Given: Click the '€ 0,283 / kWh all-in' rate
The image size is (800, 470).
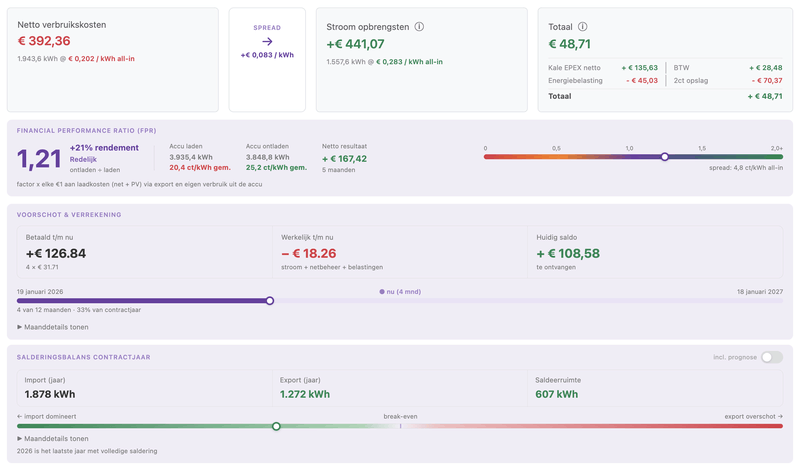Looking at the screenshot, I should 409,62.
